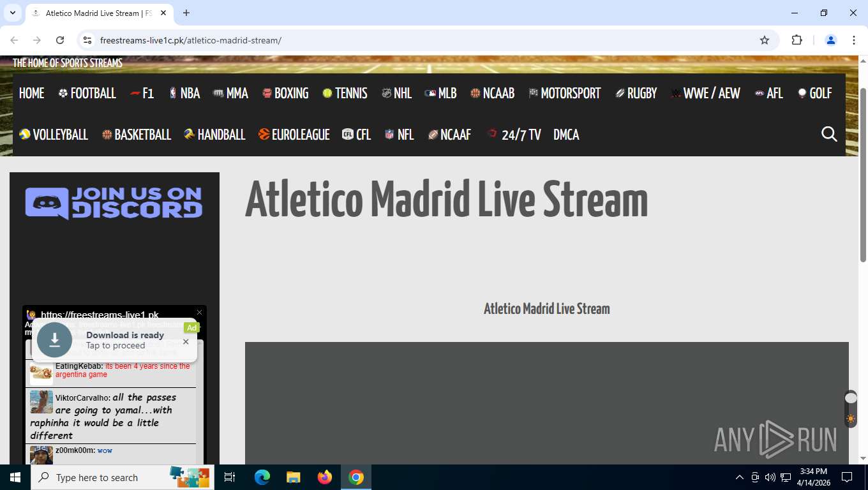Select the BOXING menu item
Screen dimensions: 868x490
coord(285,93)
